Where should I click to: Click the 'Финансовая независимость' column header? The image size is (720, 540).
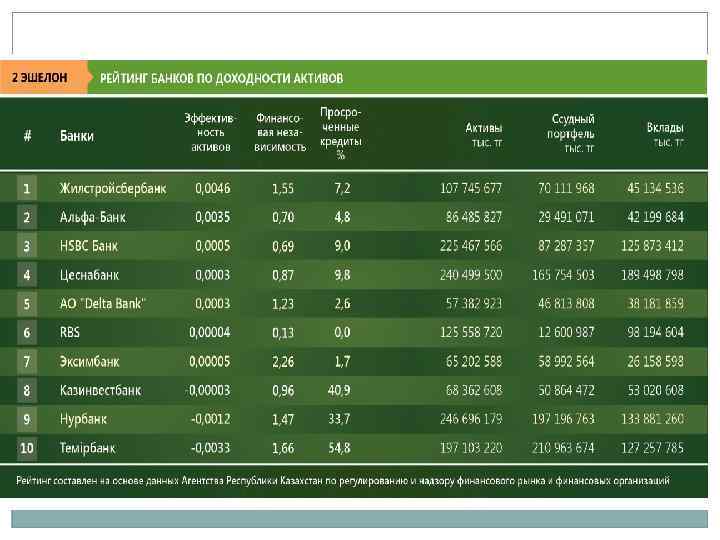click(x=279, y=133)
